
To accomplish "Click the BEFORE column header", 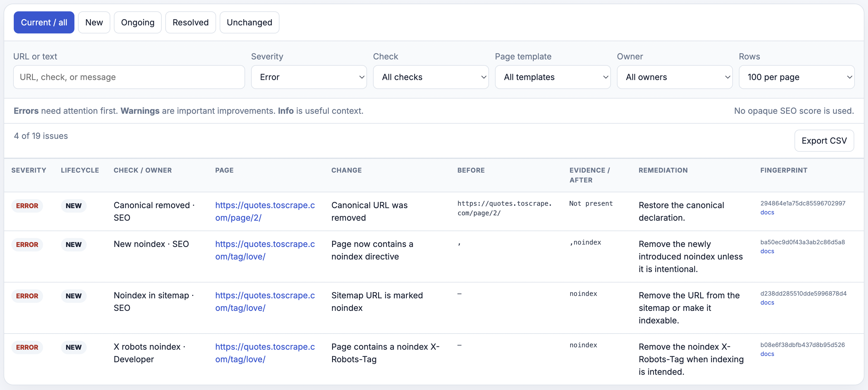I will point(471,171).
